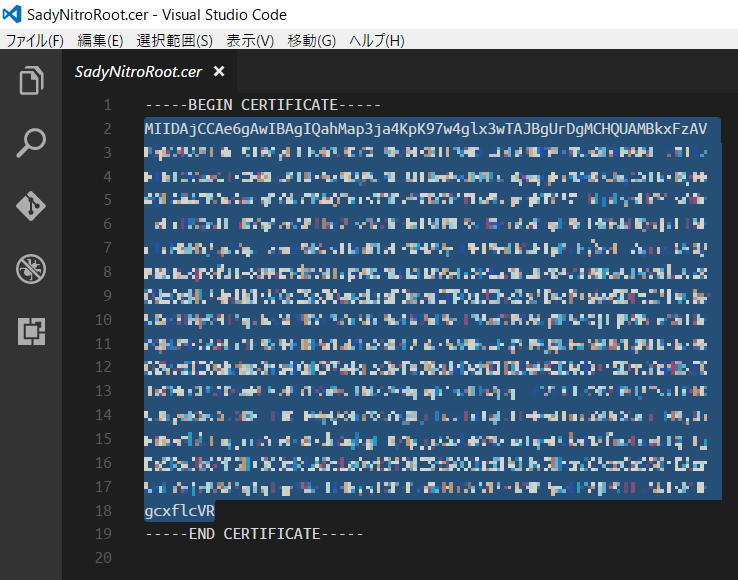Click line number 1 in the gutter

click(x=108, y=105)
